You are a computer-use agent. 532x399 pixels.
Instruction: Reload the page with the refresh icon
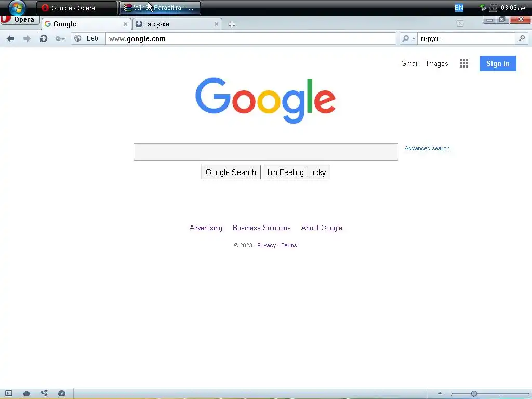click(x=44, y=38)
